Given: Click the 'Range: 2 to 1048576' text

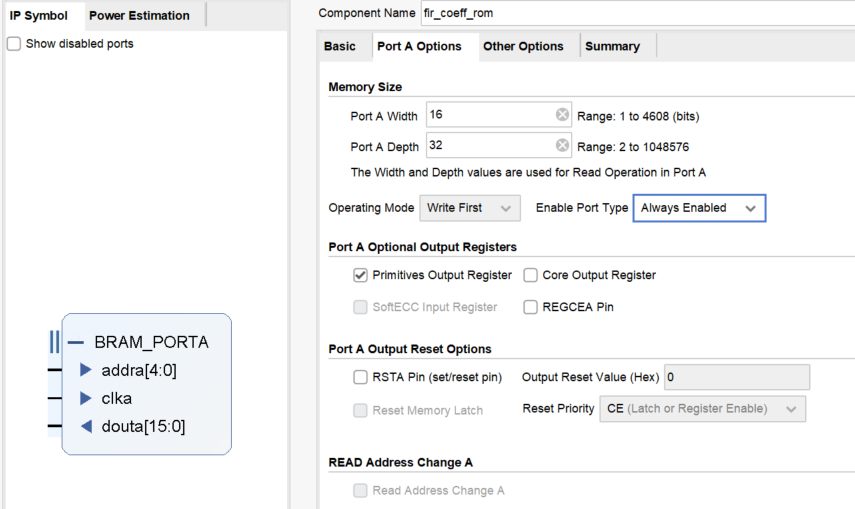Looking at the screenshot, I should 633,147.
